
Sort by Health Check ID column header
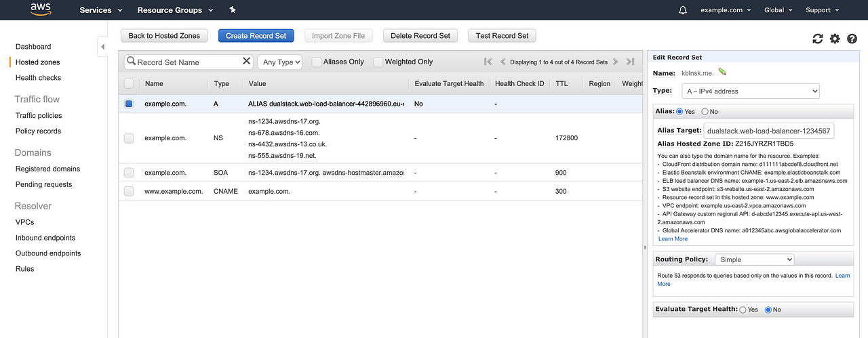coord(519,84)
